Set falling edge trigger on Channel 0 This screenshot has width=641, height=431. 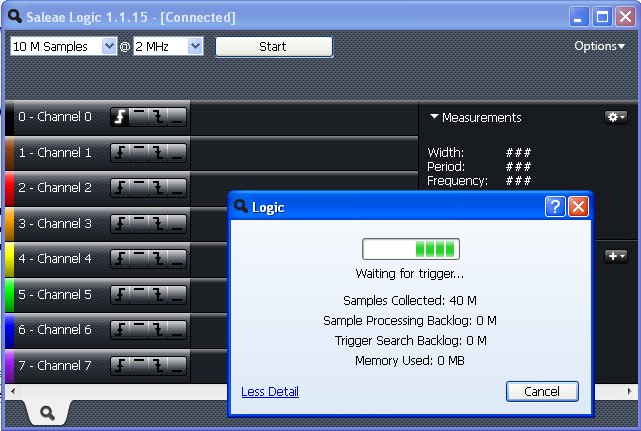pos(158,117)
